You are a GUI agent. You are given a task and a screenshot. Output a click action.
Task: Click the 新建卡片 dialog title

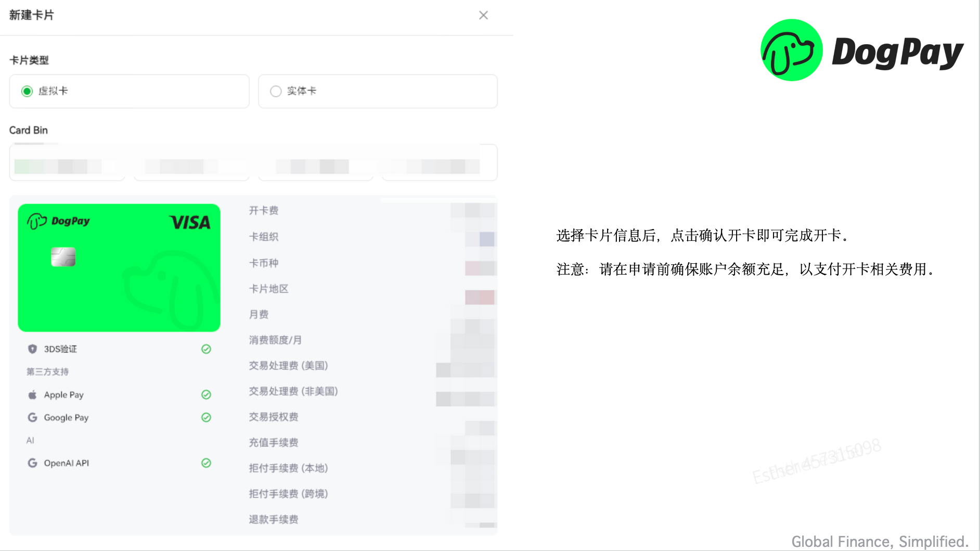32,15
